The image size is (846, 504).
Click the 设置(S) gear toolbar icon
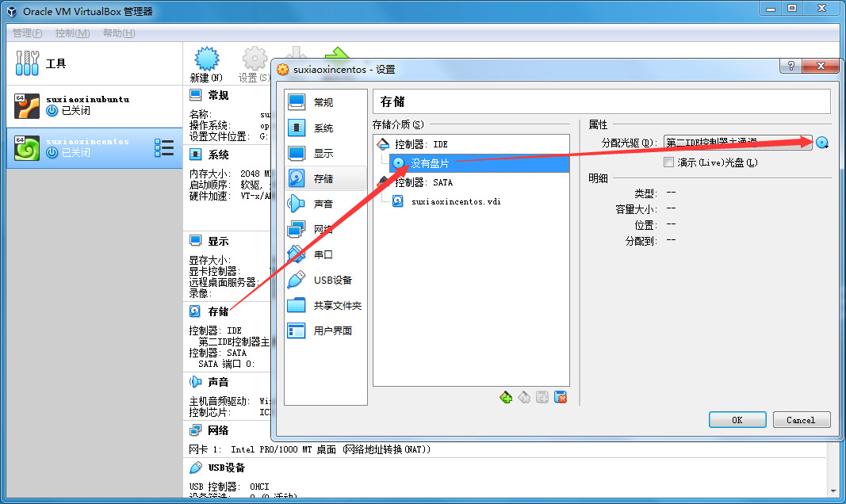(255, 65)
